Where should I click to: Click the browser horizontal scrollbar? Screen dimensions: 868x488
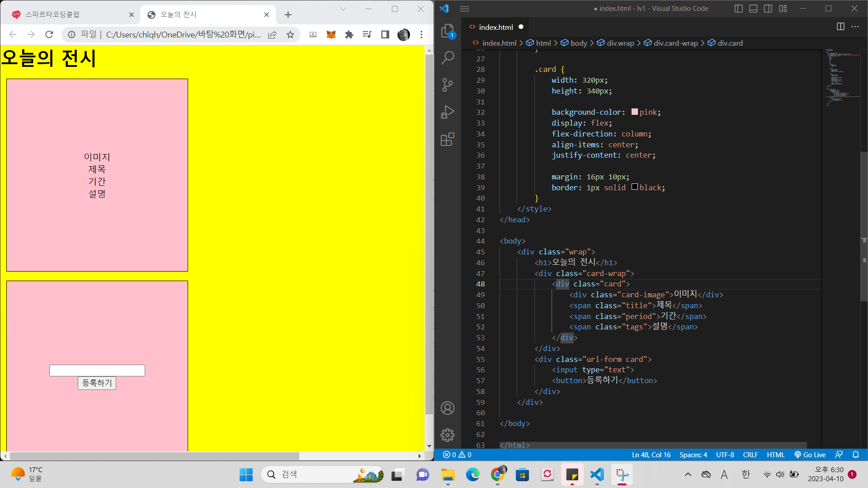[155, 456]
